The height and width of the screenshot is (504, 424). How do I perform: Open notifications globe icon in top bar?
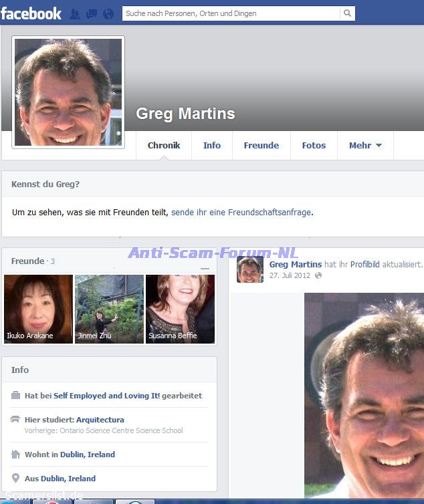point(108,13)
